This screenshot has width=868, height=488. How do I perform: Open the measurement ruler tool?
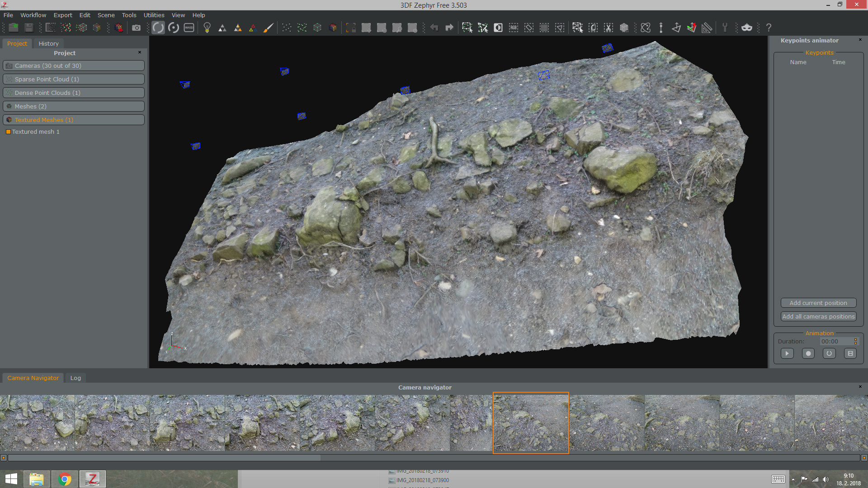[x=706, y=28]
